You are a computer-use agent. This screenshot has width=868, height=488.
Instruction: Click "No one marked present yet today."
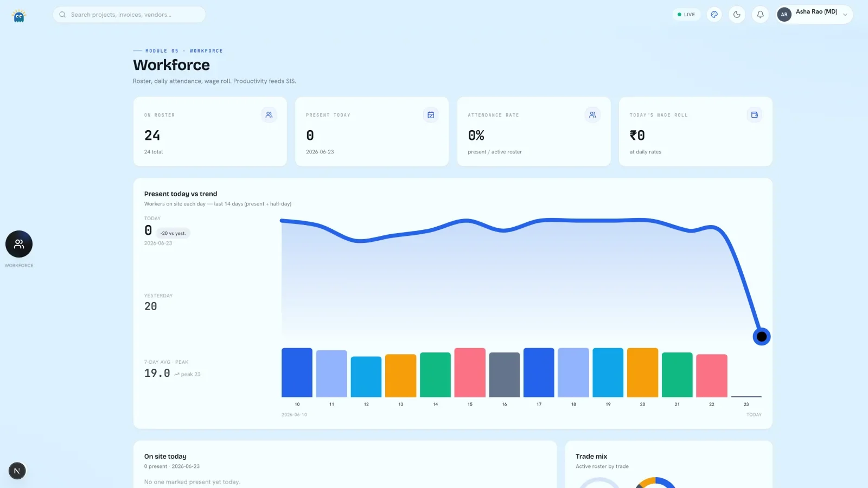pyautogui.click(x=192, y=482)
